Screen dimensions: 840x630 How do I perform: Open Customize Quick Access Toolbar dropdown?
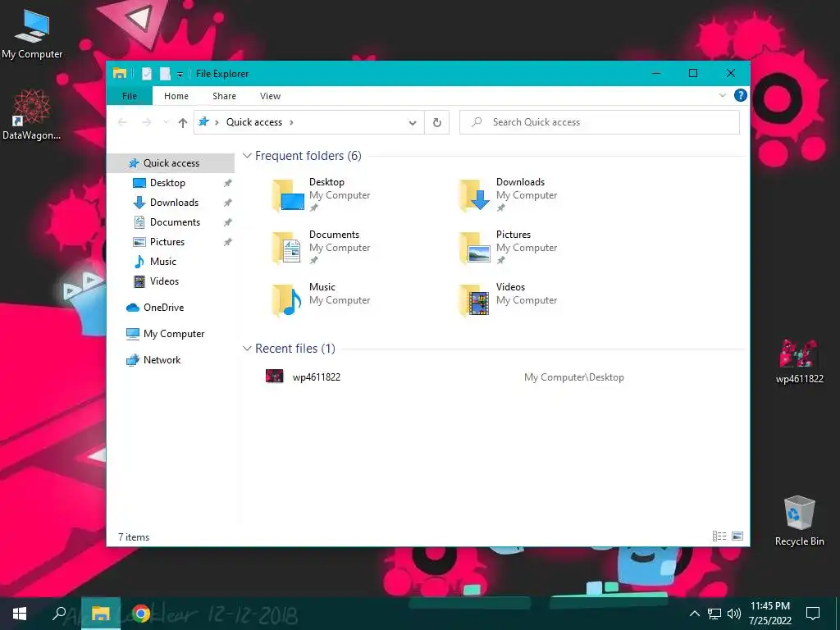coord(180,74)
